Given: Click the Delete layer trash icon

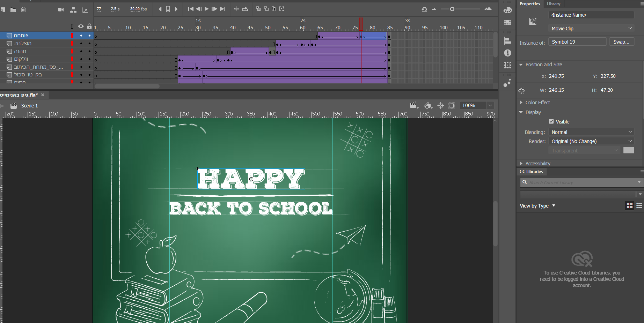Looking at the screenshot, I should click(23, 10).
